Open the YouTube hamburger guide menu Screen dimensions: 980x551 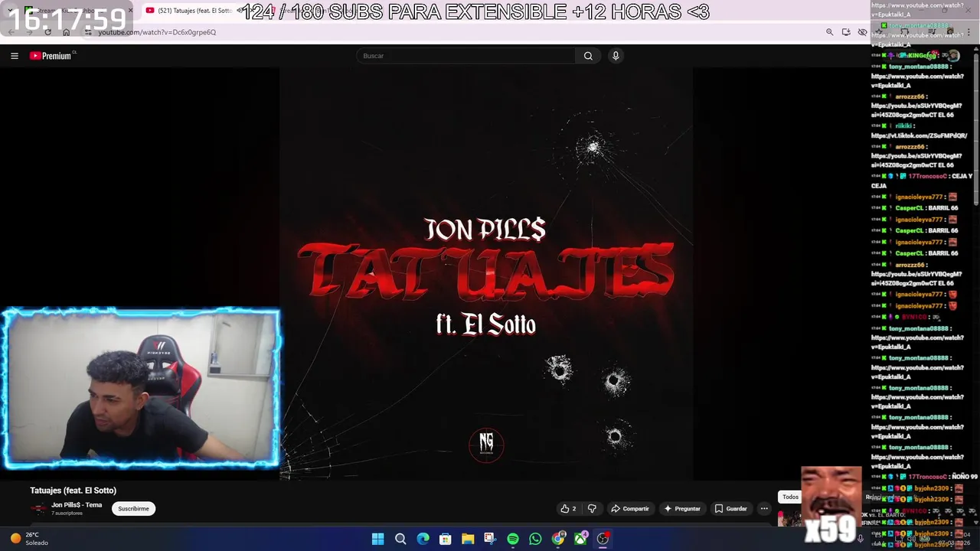click(x=14, y=56)
